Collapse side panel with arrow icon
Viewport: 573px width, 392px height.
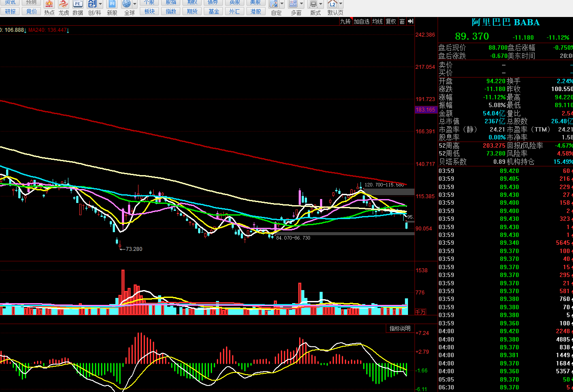(410, 21)
